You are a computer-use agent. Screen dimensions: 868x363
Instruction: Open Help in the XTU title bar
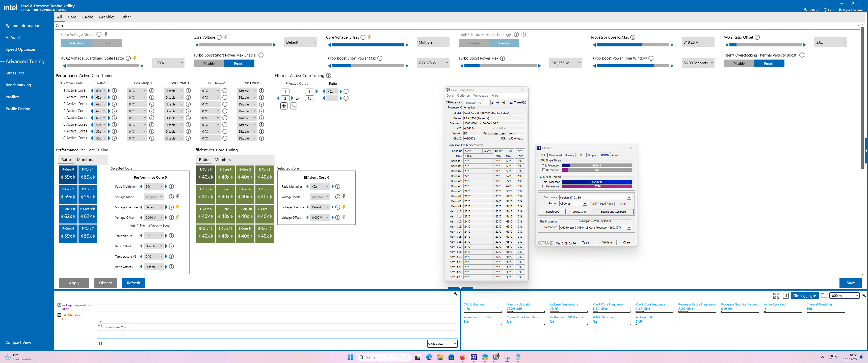pos(829,10)
